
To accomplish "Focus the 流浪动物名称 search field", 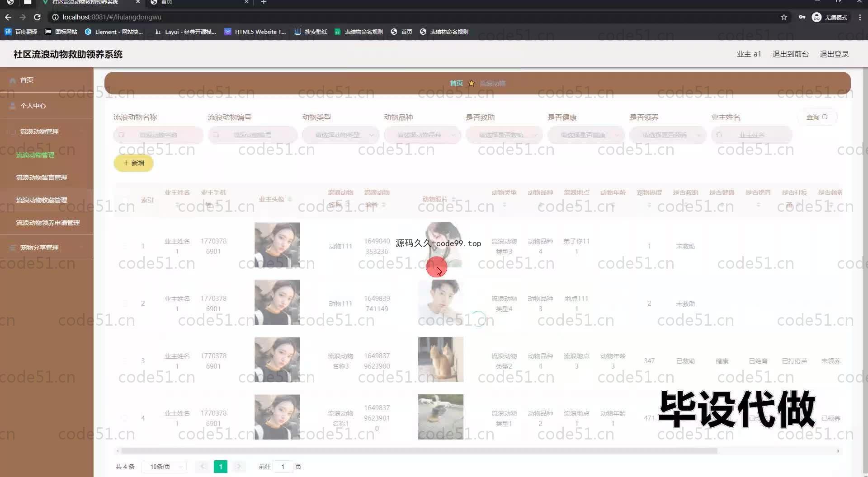I will pos(158,135).
